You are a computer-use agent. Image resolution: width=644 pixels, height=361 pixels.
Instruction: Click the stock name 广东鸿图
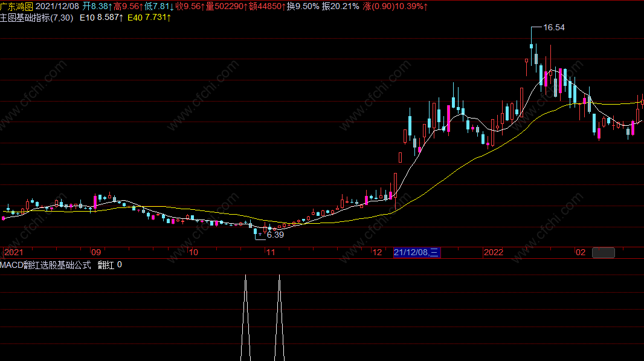click(x=16, y=6)
